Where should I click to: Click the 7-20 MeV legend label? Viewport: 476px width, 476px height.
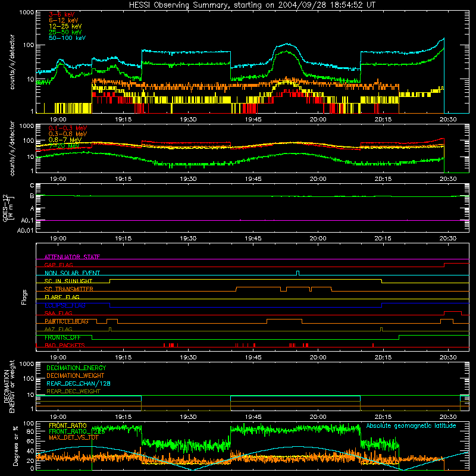pos(64,146)
